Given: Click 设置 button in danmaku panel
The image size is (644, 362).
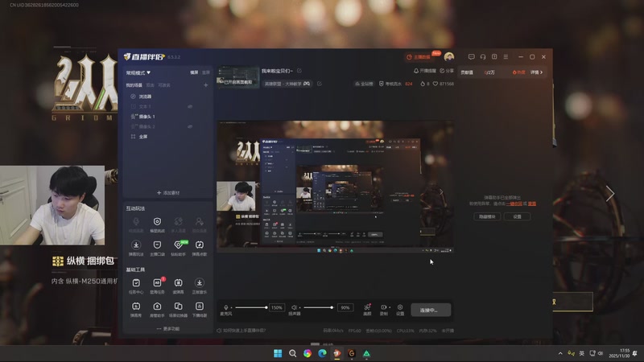Looking at the screenshot, I should tap(517, 216).
